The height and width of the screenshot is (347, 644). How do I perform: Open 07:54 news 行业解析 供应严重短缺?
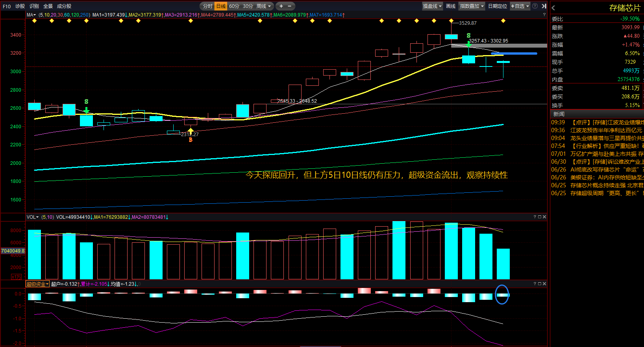pyautogui.click(x=597, y=146)
